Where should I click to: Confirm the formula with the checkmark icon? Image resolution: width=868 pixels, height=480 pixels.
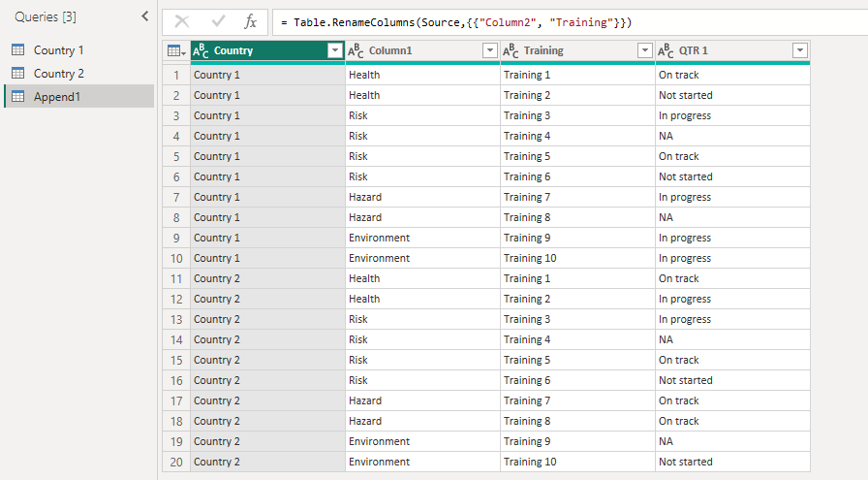point(218,22)
